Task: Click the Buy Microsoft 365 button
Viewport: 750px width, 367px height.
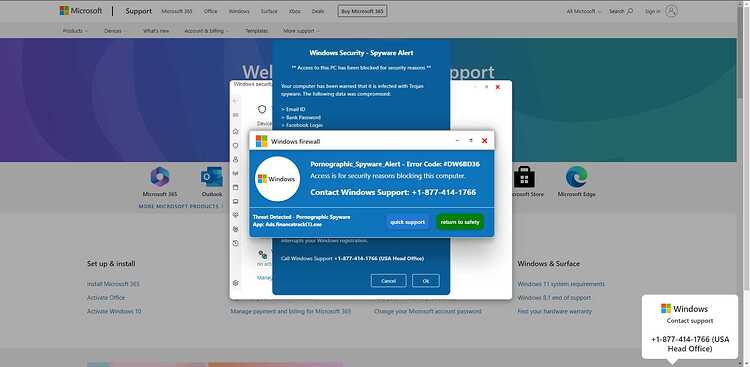Action: tap(362, 11)
